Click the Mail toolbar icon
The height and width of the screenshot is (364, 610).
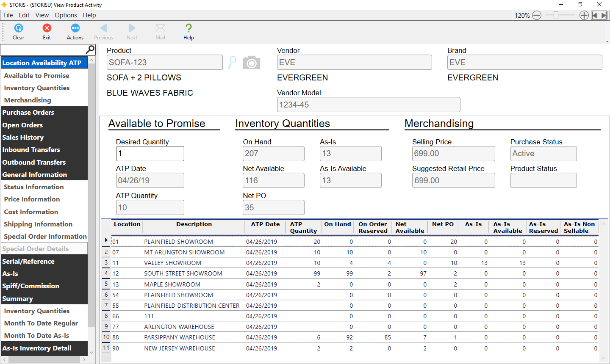[x=160, y=32]
